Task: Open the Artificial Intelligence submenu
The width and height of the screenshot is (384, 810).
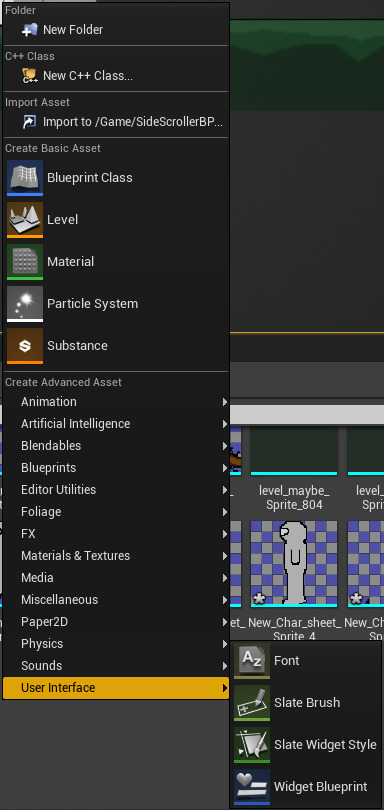Action: (116, 424)
